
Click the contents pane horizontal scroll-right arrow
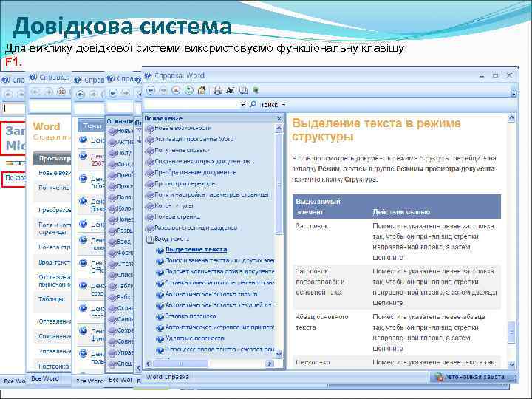coord(270,364)
